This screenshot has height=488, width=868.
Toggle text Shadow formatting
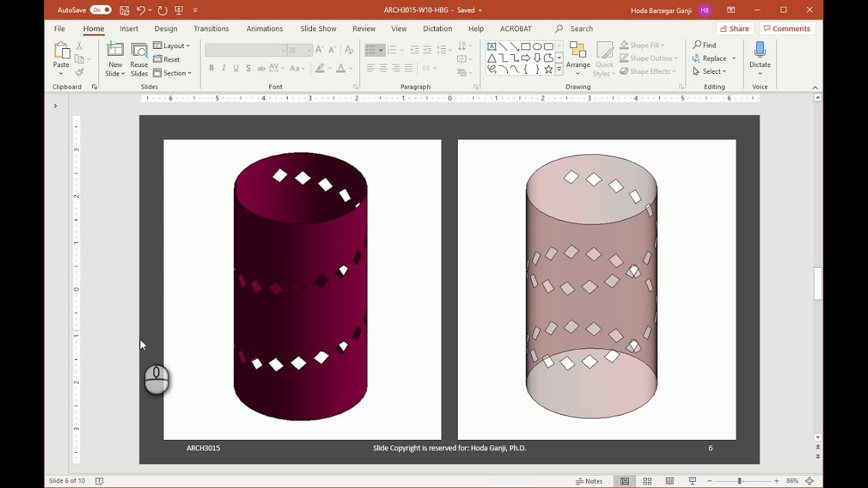pos(249,68)
